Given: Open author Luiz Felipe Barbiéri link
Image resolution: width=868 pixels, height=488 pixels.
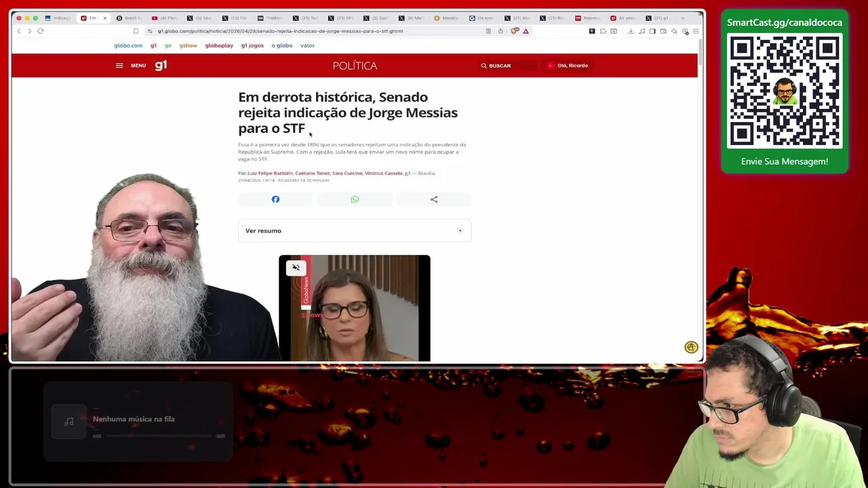Looking at the screenshot, I should point(270,174).
